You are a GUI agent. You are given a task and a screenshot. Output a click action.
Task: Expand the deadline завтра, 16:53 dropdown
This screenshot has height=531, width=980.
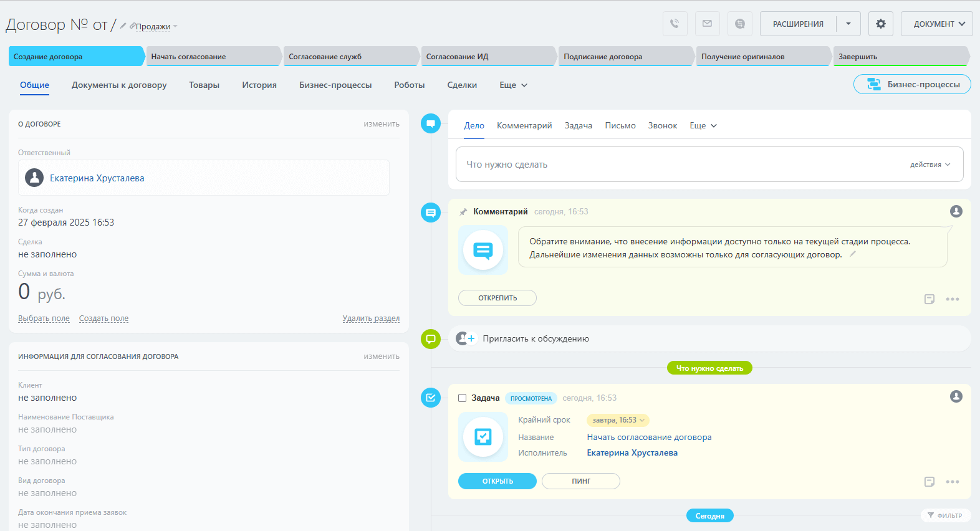[x=618, y=420]
